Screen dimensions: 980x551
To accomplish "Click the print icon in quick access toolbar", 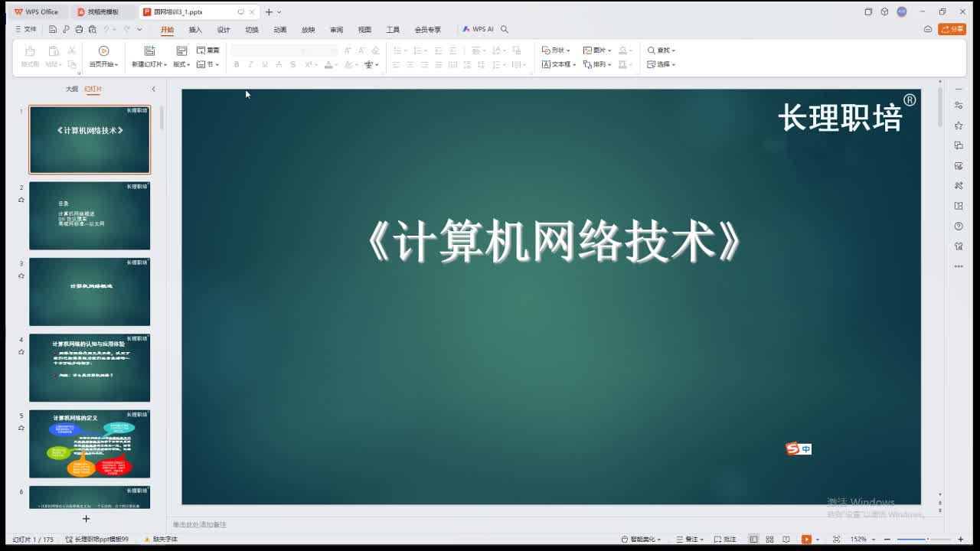I will (x=79, y=29).
